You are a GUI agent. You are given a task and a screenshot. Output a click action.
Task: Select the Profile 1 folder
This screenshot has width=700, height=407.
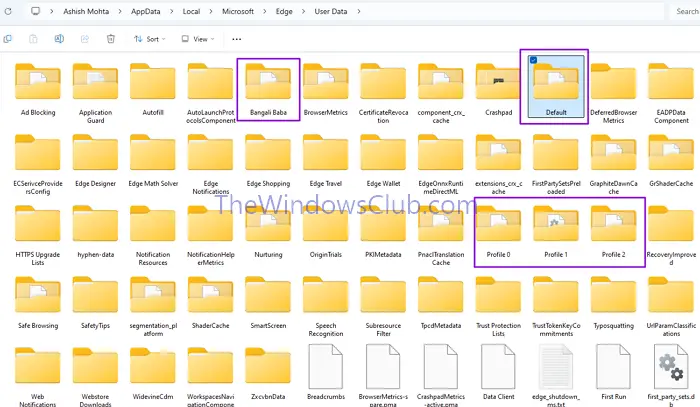pos(556,232)
